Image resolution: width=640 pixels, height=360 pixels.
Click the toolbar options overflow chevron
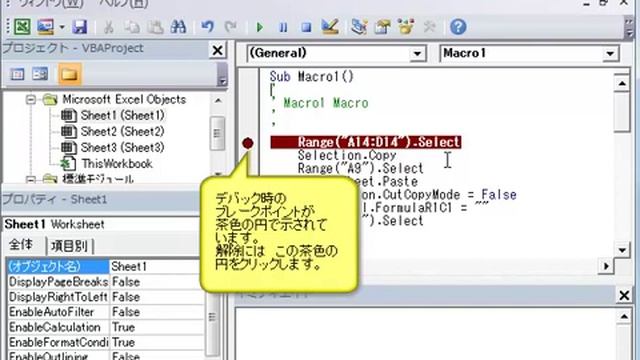[628, 28]
